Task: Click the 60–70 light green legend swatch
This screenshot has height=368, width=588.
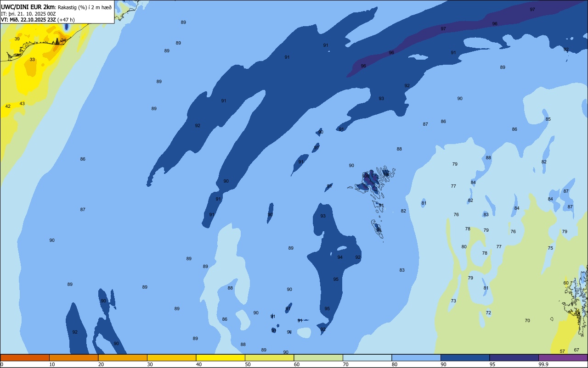Action: [x=318, y=357]
